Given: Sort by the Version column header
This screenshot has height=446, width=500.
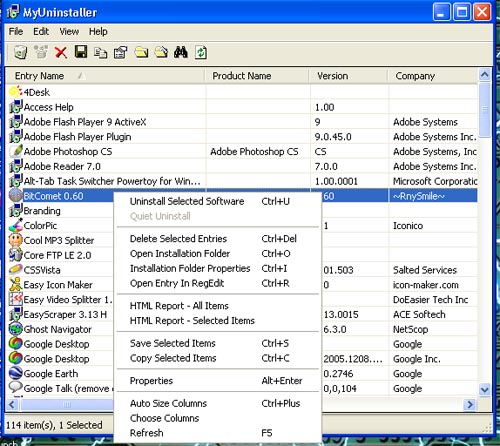Looking at the screenshot, I should pyautogui.click(x=348, y=76).
